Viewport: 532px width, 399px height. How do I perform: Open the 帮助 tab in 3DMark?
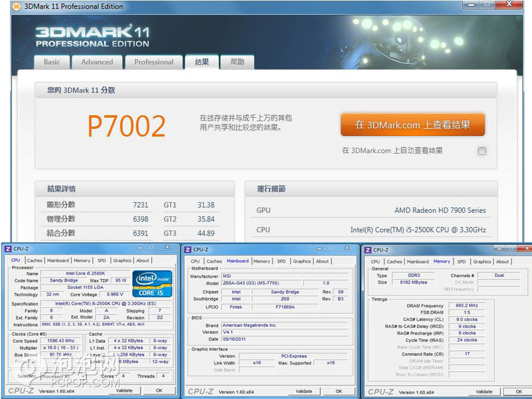pos(237,62)
